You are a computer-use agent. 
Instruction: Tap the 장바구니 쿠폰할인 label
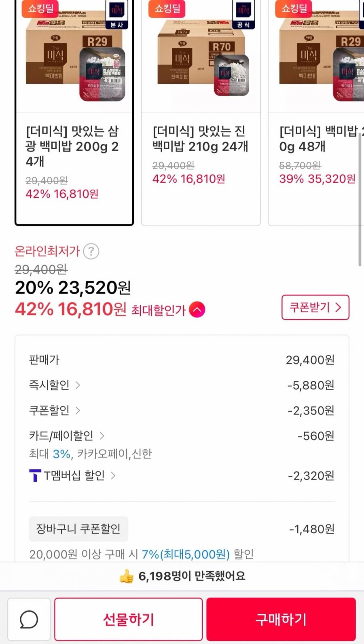pos(78,529)
